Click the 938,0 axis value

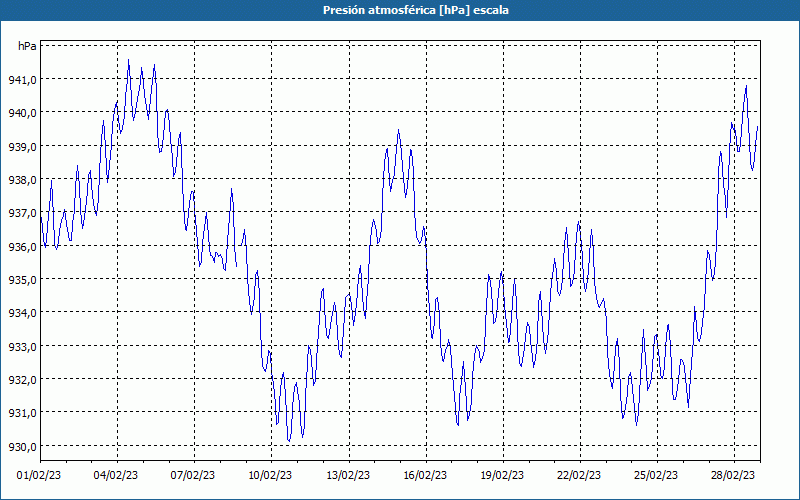tap(22, 180)
